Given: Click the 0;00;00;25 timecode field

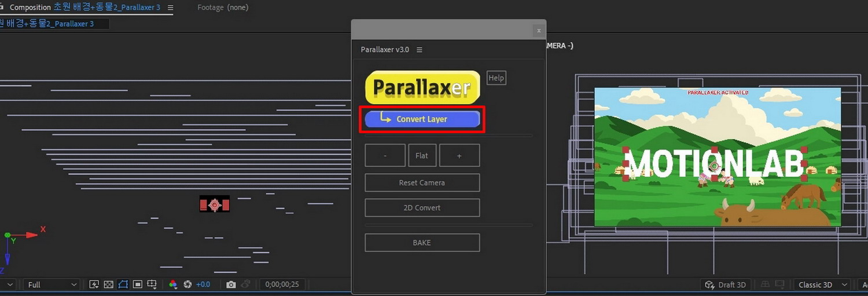Looking at the screenshot, I should pos(282,284).
